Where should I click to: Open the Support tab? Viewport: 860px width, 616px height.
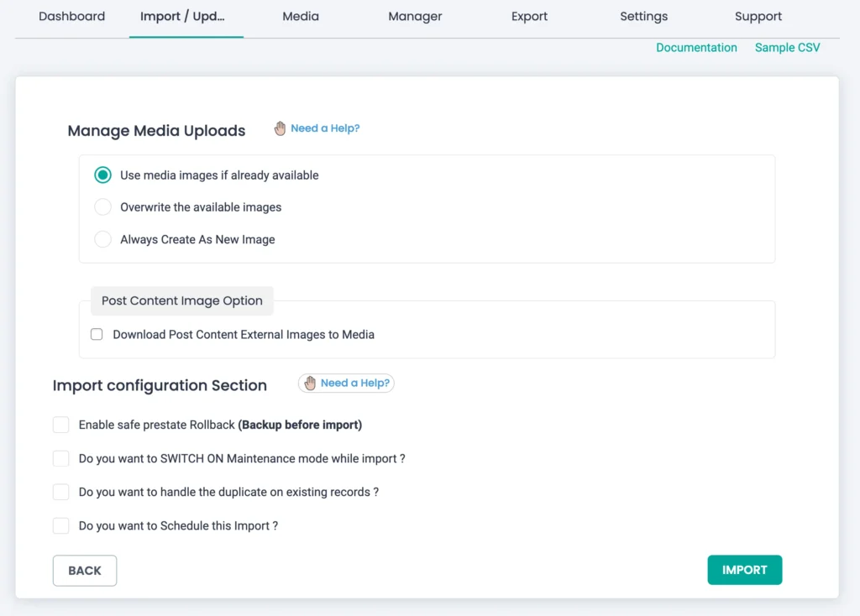point(758,17)
